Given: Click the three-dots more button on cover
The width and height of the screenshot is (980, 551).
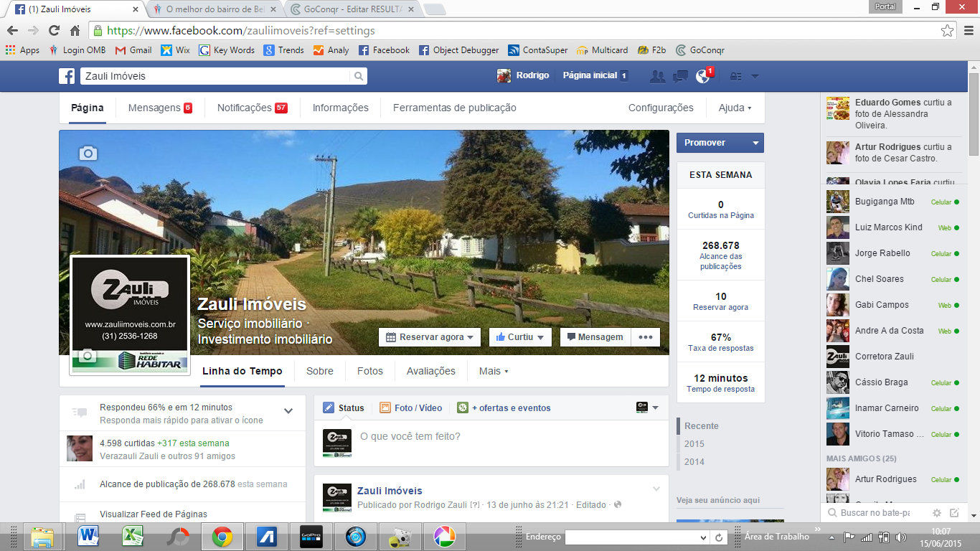Looking at the screenshot, I should pos(646,337).
